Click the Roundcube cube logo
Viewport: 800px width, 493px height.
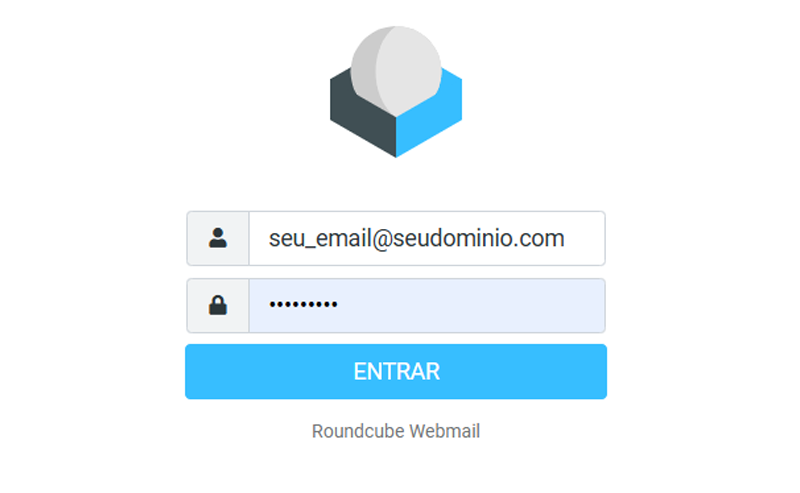(396, 92)
